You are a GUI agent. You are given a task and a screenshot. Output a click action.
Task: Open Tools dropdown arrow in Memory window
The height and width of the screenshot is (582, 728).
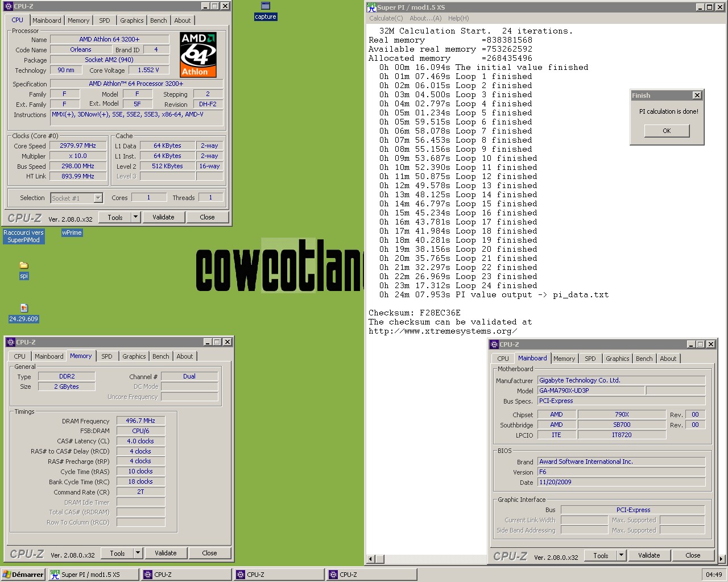pos(138,553)
